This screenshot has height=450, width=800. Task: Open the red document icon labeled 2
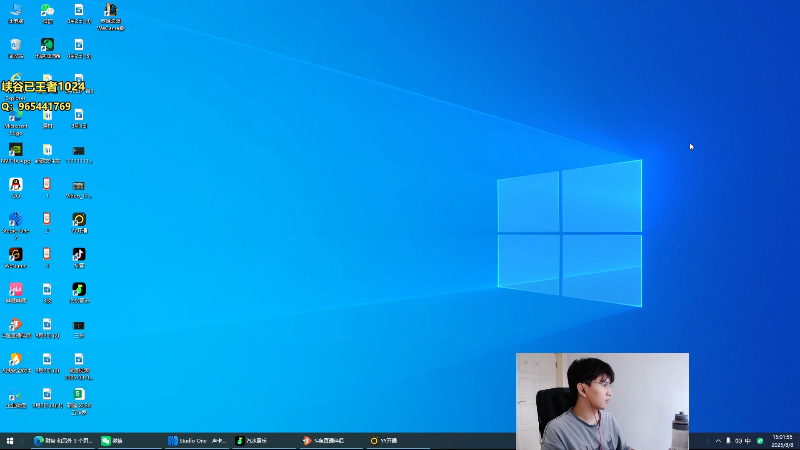tap(47, 223)
